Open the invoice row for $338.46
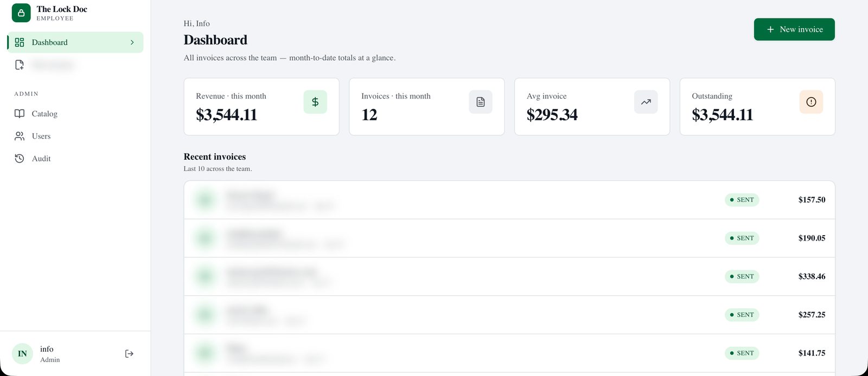This screenshot has width=868, height=376. [x=509, y=276]
